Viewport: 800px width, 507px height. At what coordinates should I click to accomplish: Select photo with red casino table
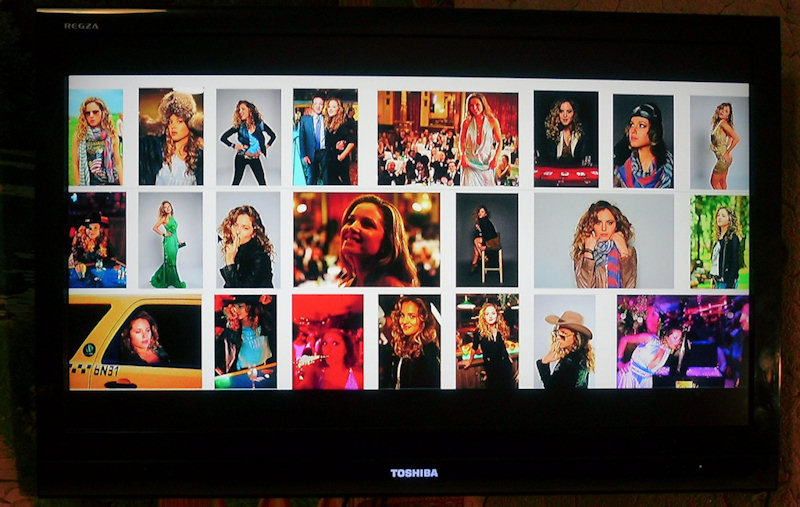[566, 139]
